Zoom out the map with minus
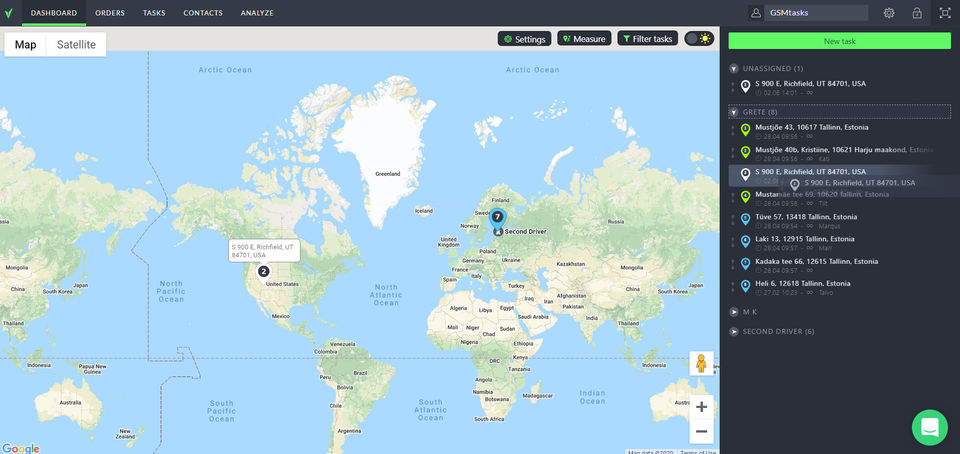This screenshot has height=454, width=960. pyautogui.click(x=701, y=431)
